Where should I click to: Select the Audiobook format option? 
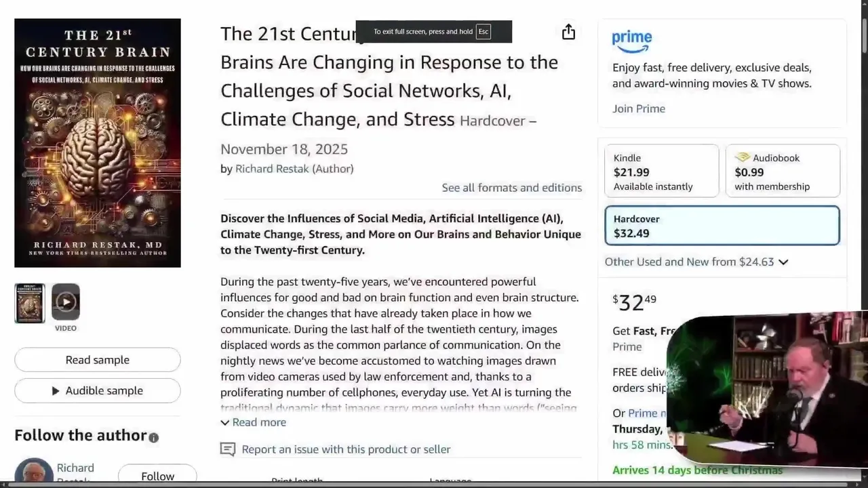click(783, 171)
